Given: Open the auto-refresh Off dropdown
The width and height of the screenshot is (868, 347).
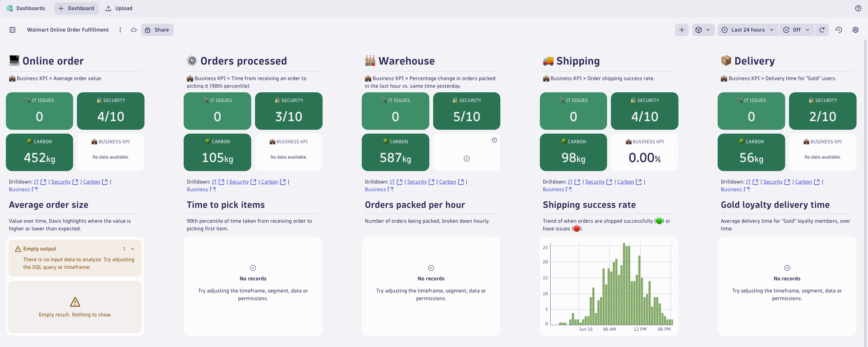Looking at the screenshot, I should click(797, 30).
